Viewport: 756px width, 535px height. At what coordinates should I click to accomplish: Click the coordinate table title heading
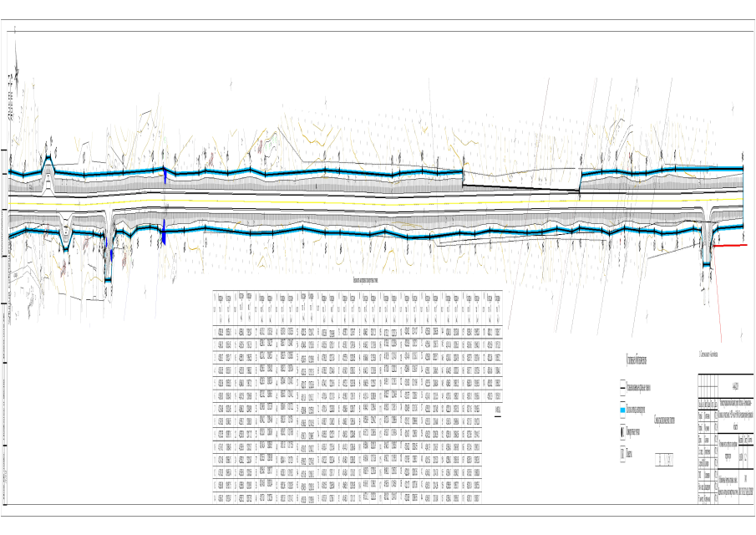pyautogui.click(x=355, y=284)
